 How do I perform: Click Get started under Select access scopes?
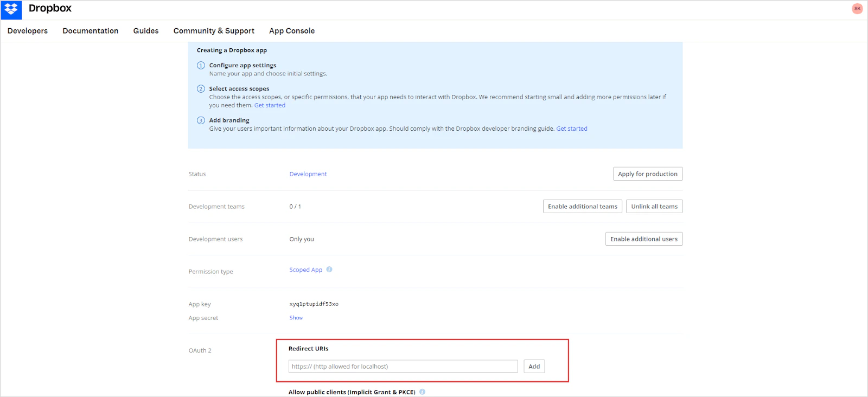pyautogui.click(x=270, y=105)
